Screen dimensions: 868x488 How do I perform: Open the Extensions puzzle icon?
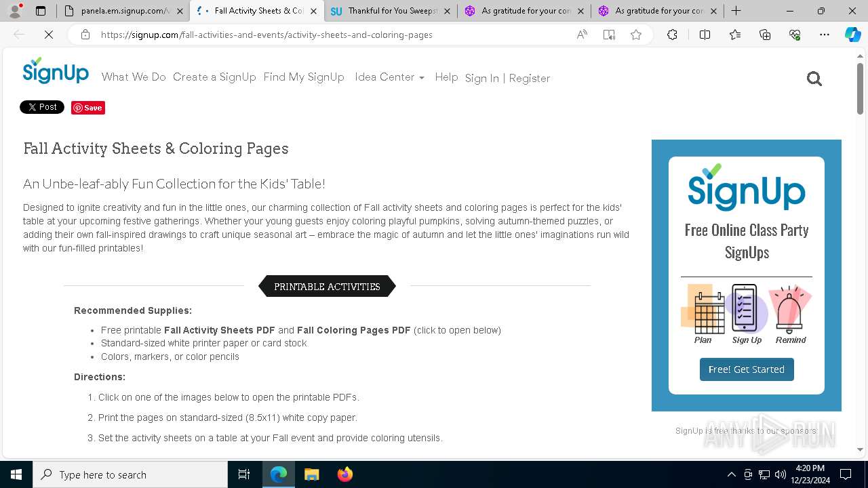coord(672,35)
